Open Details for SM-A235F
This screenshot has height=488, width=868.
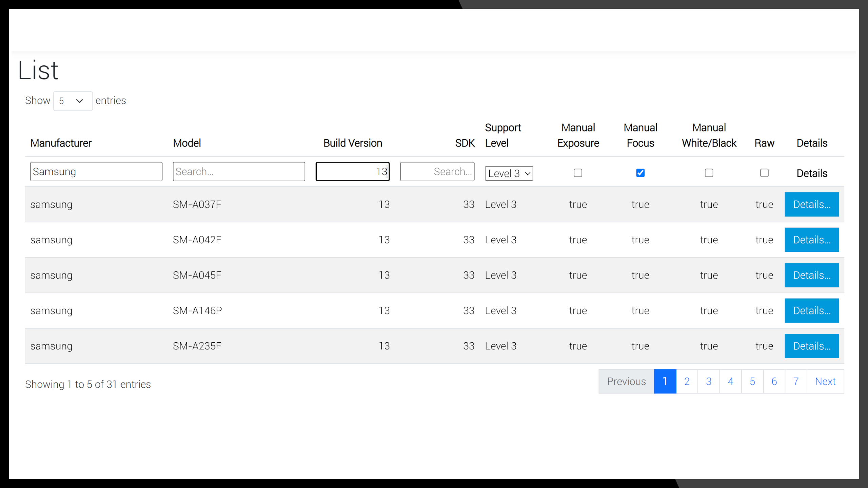811,346
